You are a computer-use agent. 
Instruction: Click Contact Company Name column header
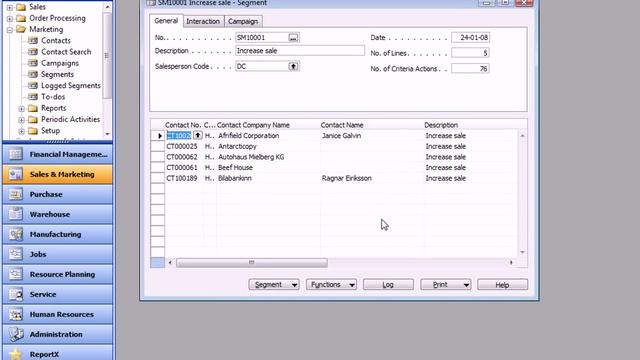(253, 125)
